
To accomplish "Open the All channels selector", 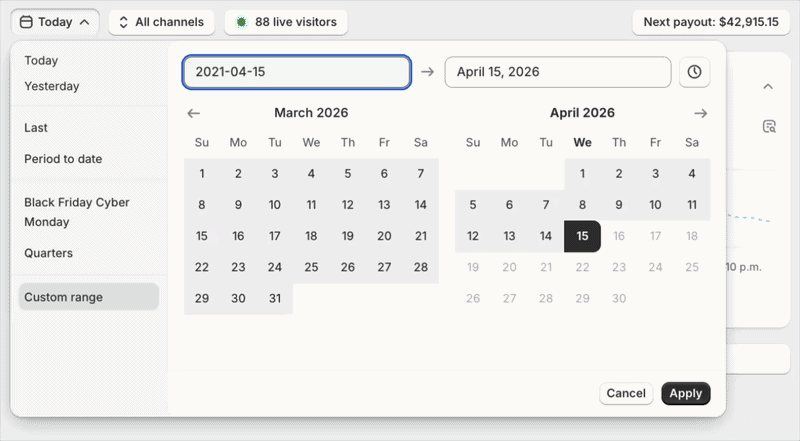I will coord(161,21).
